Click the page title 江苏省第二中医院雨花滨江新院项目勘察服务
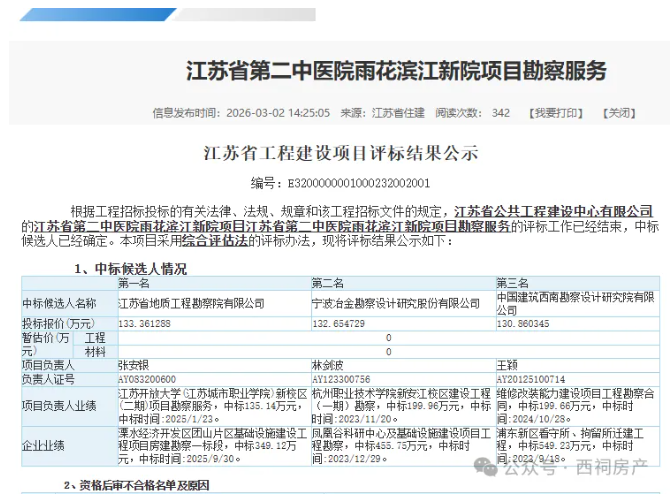The width and height of the screenshot is (672, 498). [396, 71]
